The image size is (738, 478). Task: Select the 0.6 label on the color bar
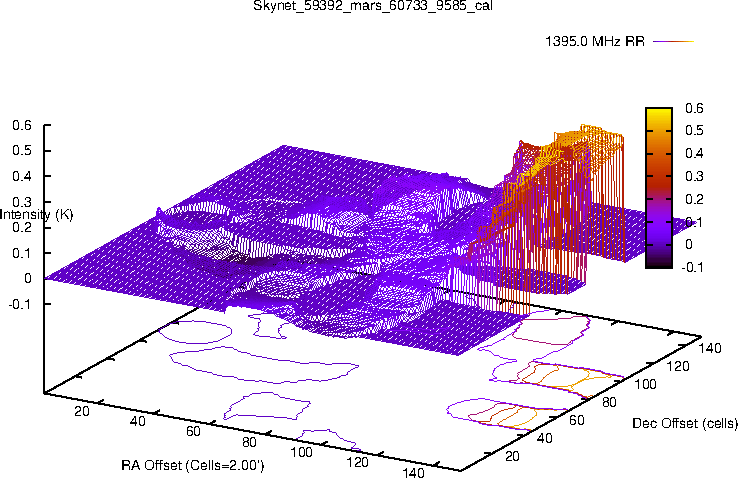(694, 108)
